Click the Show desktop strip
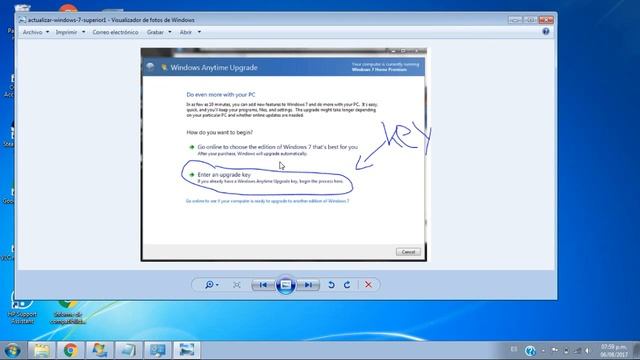The height and width of the screenshot is (360, 640). [636, 351]
